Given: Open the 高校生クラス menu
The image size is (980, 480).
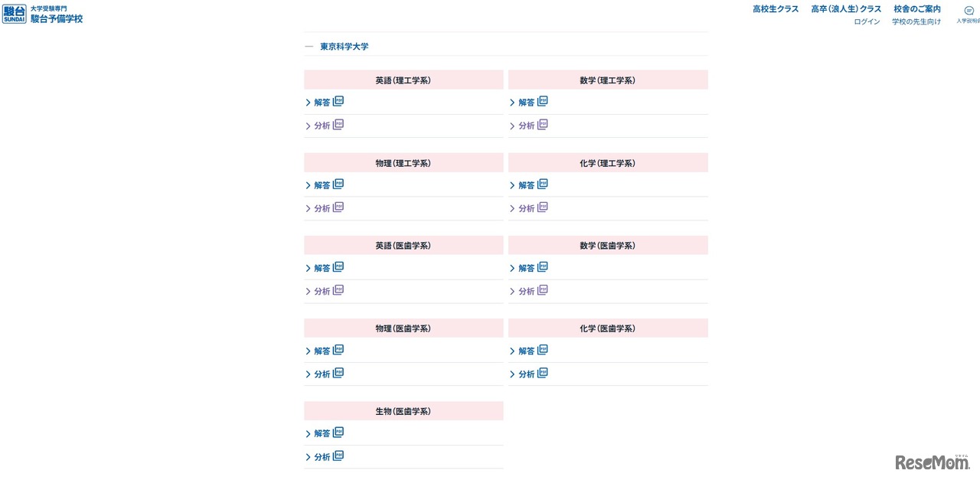Looking at the screenshot, I should tap(776, 9).
